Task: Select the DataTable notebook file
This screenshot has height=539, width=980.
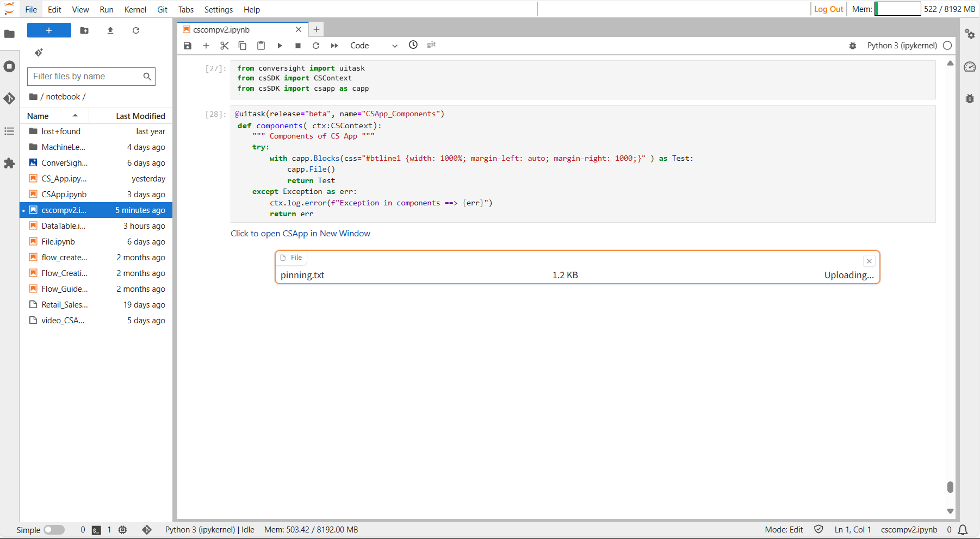Action: point(96,226)
